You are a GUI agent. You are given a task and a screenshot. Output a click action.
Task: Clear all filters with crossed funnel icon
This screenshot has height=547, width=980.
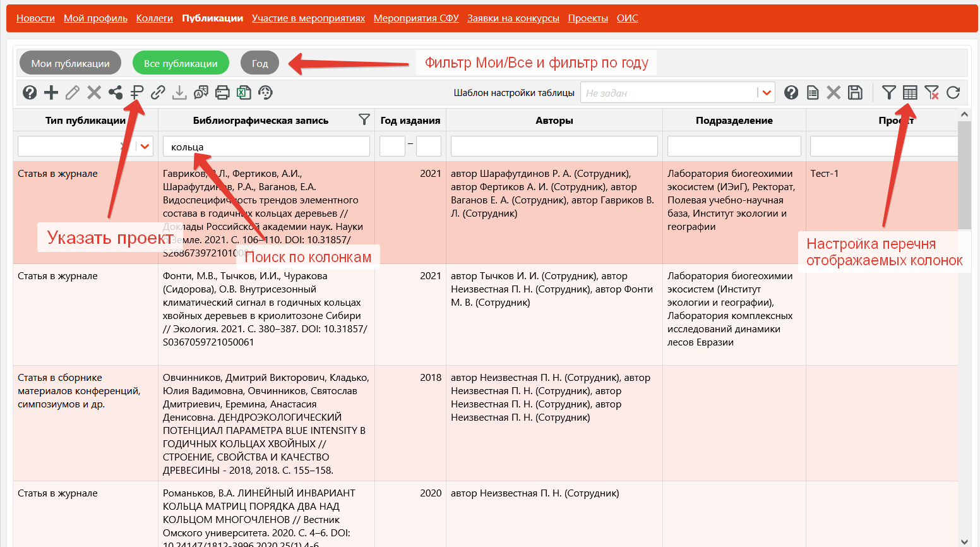tap(931, 93)
